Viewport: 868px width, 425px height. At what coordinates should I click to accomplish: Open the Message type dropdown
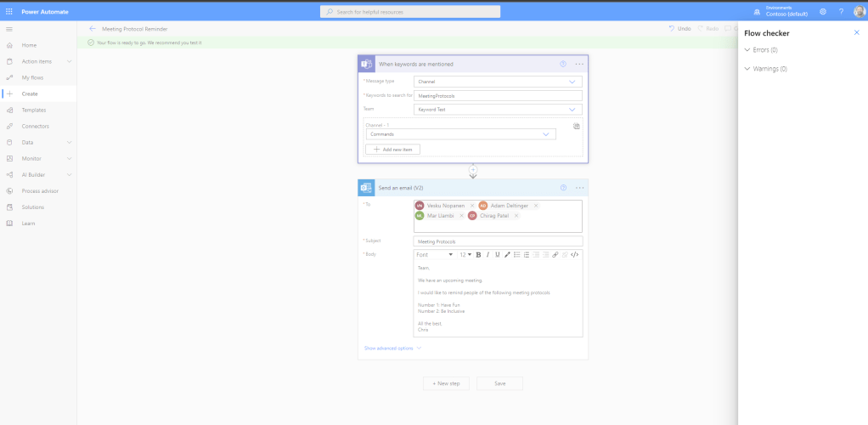tap(498, 82)
